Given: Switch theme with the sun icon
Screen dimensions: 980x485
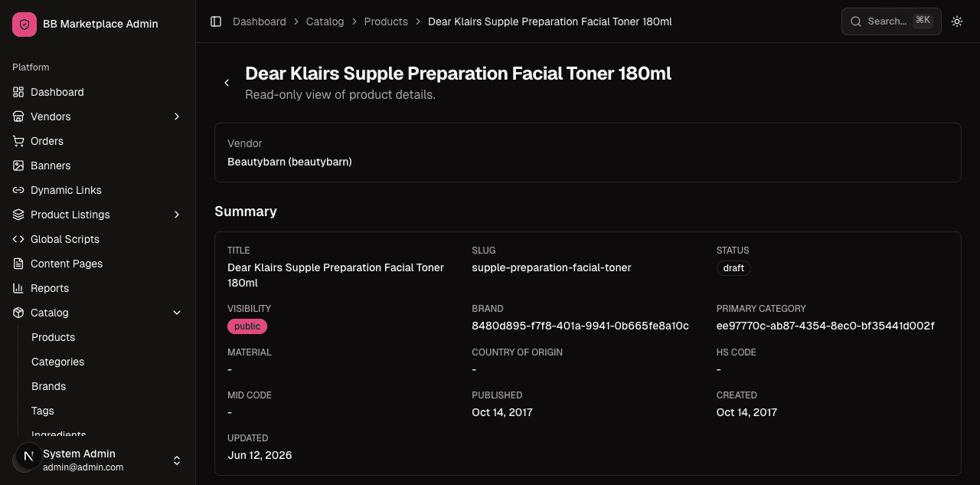Looking at the screenshot, I should coord(957,21).
